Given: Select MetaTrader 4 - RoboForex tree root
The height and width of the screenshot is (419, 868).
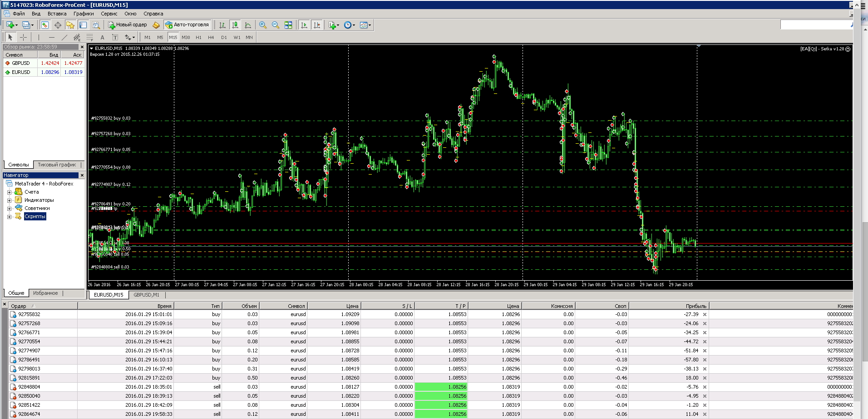Looking at the screenshot, I should coord(44,184).
